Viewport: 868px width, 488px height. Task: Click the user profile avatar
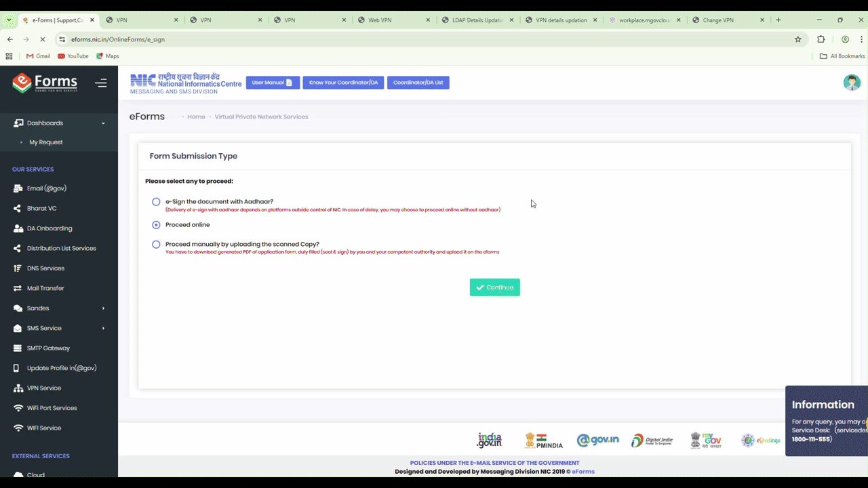(x=852, y=82)
